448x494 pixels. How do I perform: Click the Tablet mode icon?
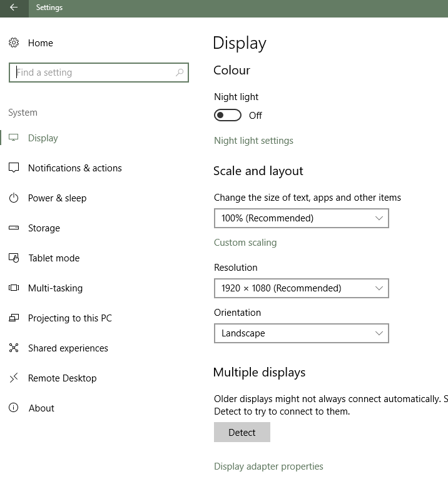coord(14,258)
